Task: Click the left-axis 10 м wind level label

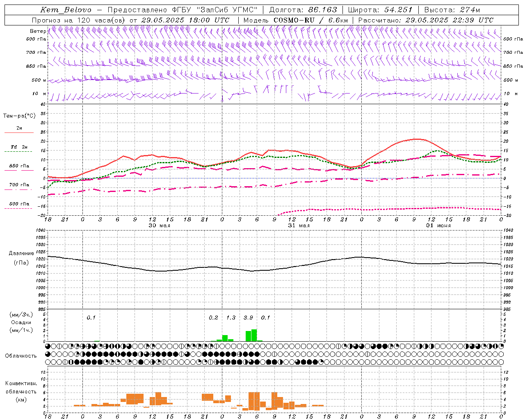Action: pyautogui.click(x=39, y=94)
